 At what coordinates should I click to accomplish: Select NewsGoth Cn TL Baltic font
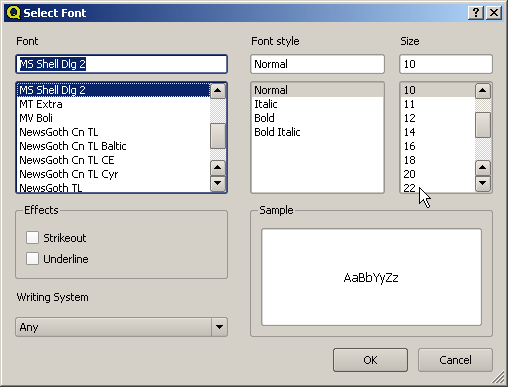click(114, 146)
